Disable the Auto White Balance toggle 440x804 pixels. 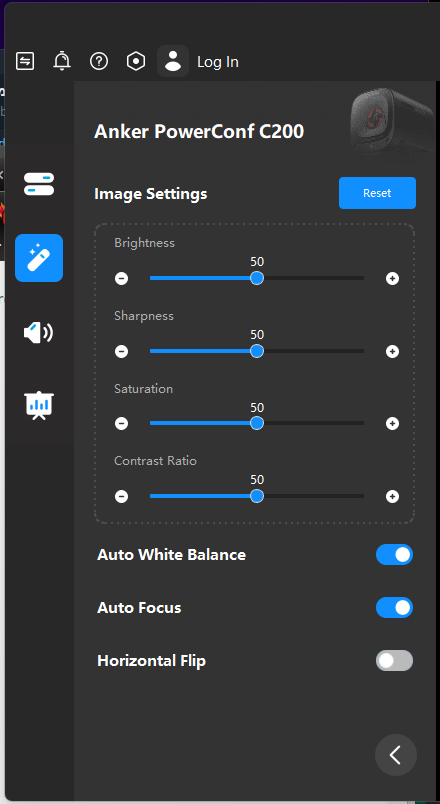394,555
